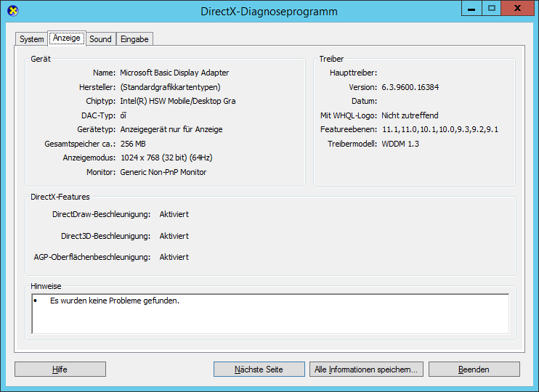
Task: Click 'Aktiviert' next to AGP-Oberflächenbeschleunigung
Action: point(174,257)
